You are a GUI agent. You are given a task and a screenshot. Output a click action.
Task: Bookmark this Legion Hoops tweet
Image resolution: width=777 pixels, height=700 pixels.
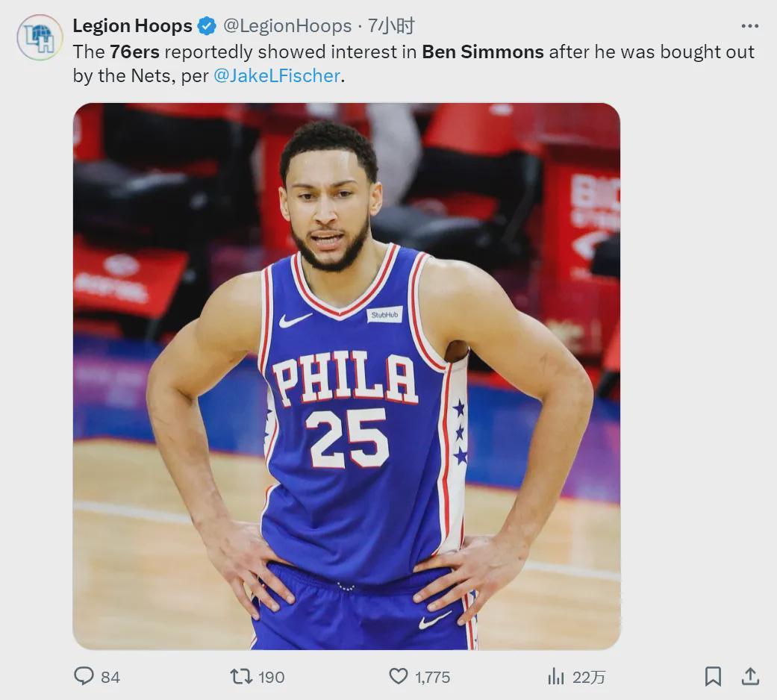[x=713, y=676]
